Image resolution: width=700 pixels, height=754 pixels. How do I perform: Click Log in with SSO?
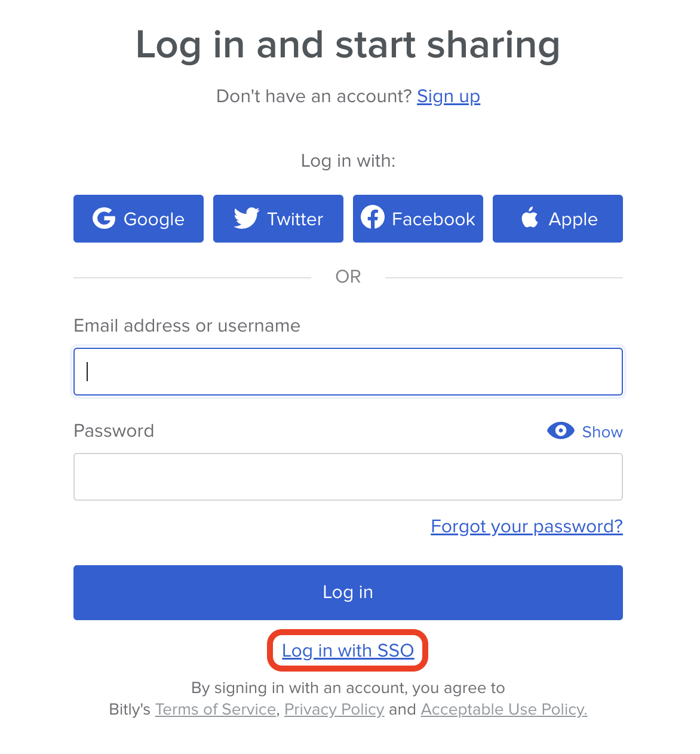[348, 651]
